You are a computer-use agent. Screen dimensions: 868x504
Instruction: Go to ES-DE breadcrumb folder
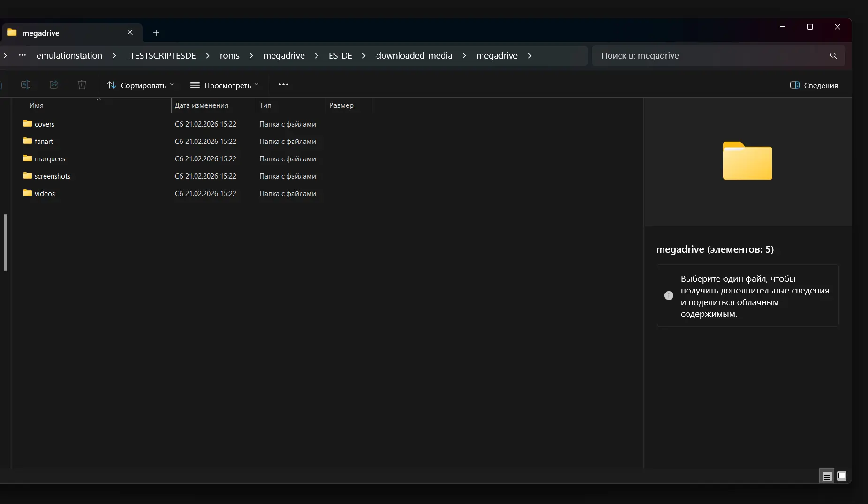[340, 56]
